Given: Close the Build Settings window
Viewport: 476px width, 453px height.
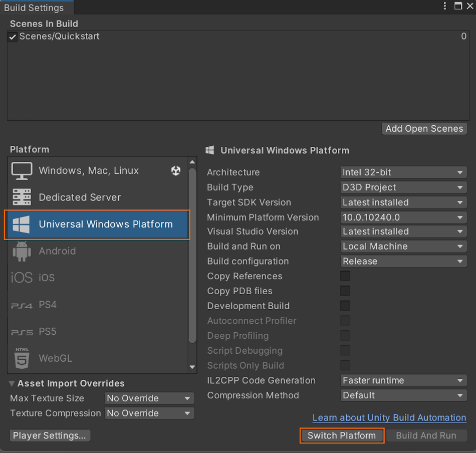Looking at the screenshot, I should [x=470, y=6].
